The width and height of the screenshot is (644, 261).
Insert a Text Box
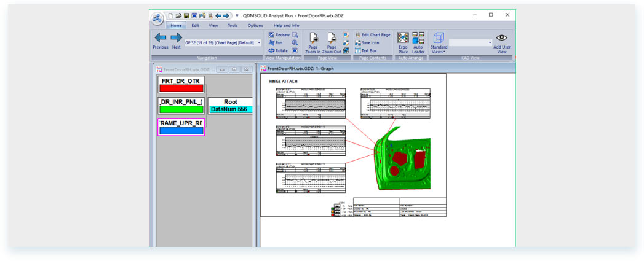point(365,50)
